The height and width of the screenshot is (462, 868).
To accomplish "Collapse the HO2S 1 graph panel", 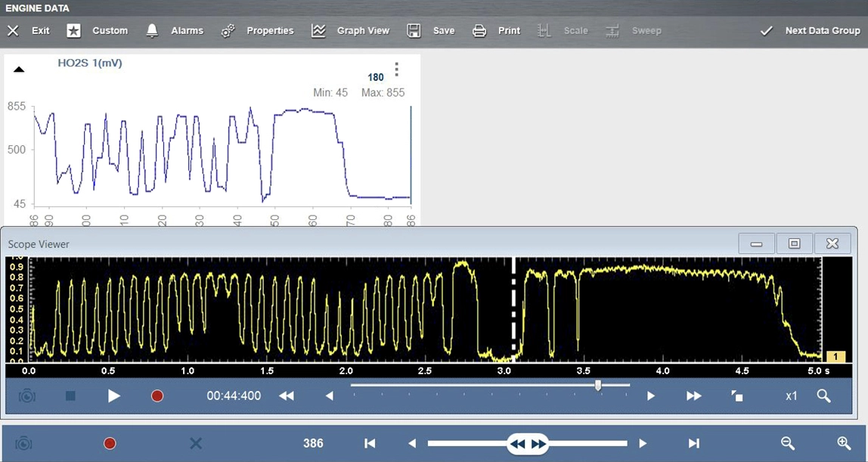I will [20, 70].
